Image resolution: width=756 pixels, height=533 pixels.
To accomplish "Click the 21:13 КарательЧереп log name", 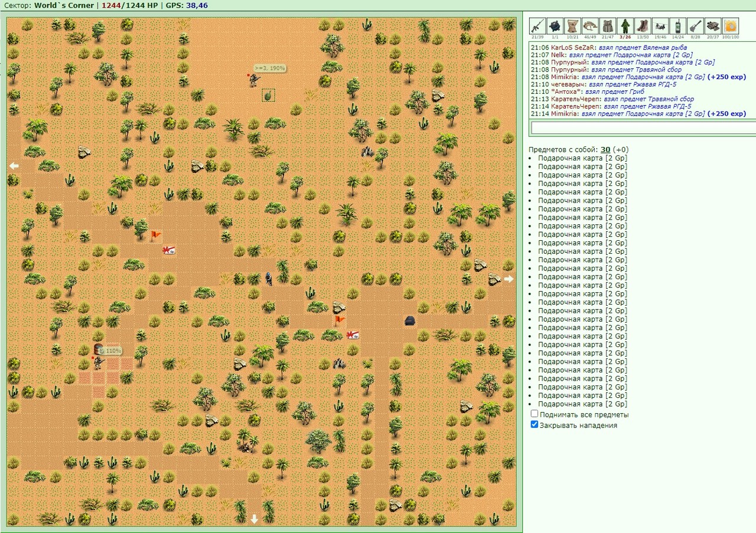I will [576, 99].
